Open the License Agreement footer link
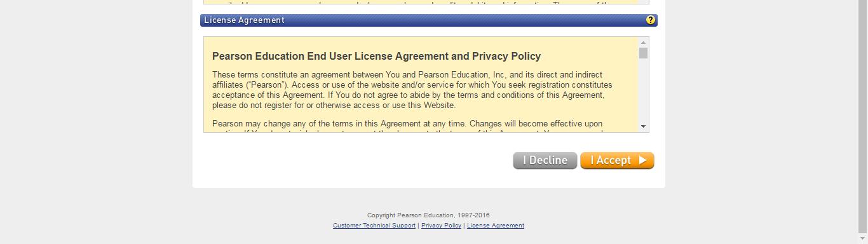 pos(496,226)
